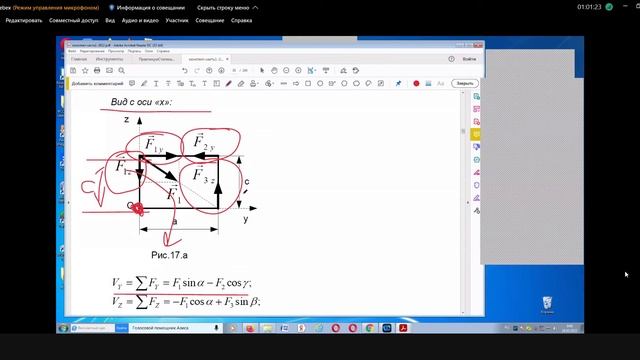The width and height of the screenshot is (640, 360).
Task: Select the add text 'T' comment tool
Action: 204,83
